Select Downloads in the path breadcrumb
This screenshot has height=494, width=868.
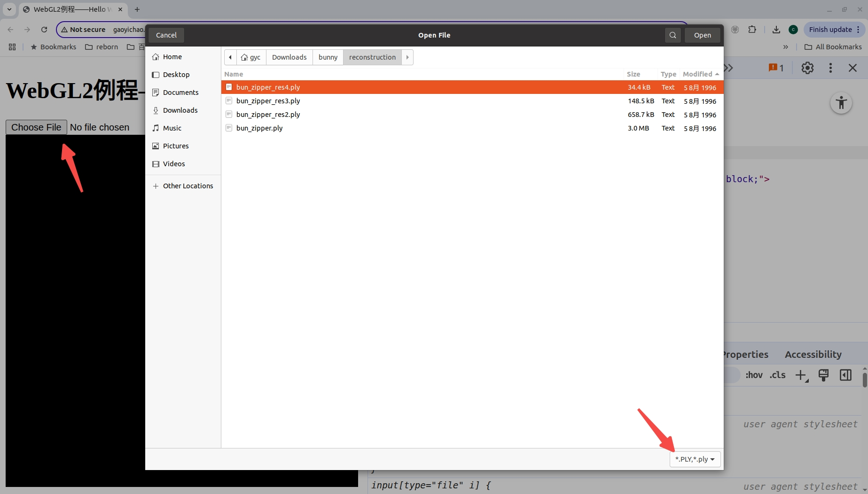click(289, 57)
